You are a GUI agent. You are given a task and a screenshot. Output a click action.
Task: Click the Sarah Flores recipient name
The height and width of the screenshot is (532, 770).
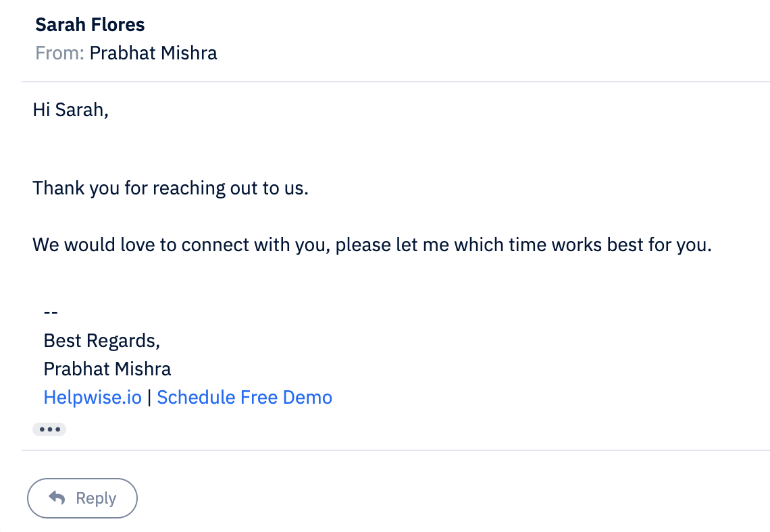90,25
